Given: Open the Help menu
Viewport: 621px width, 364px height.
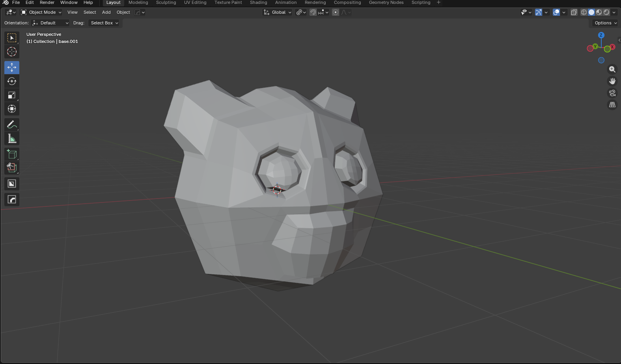Looking at the screenshot, I should [88, 2].
